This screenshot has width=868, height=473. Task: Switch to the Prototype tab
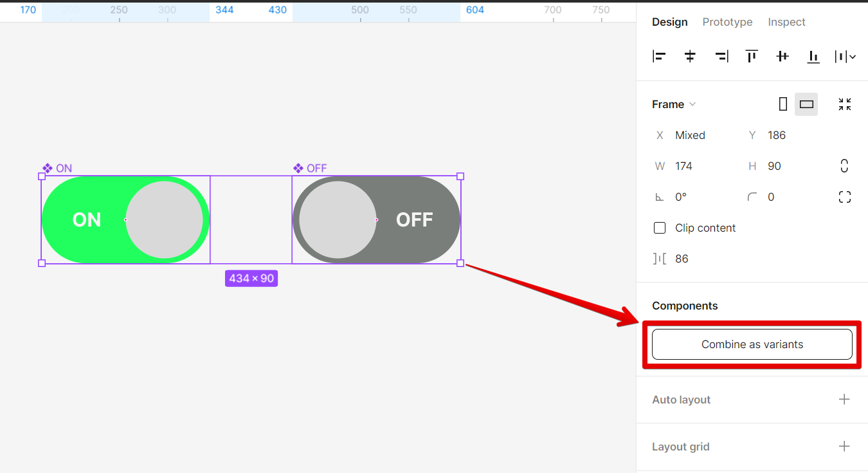pyautogui.click(x=727, y=22)
